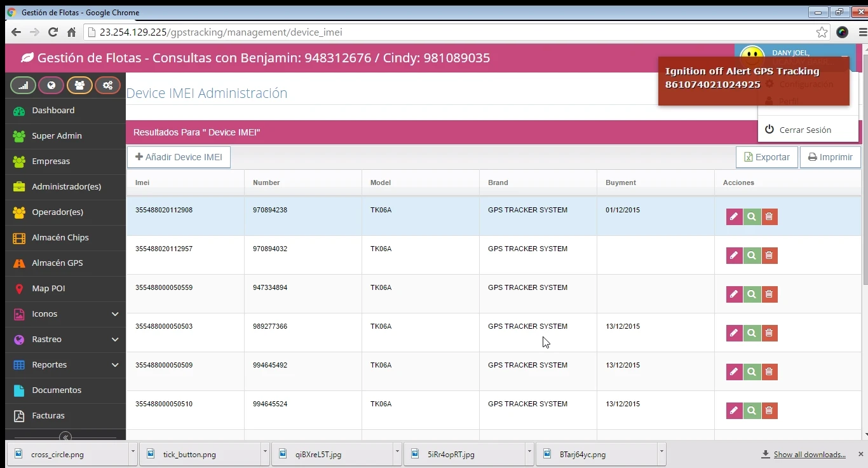This screenshot has height=468, width=868.
Task: Select Cerrar Sesión from the user menu
Action: 804,130
